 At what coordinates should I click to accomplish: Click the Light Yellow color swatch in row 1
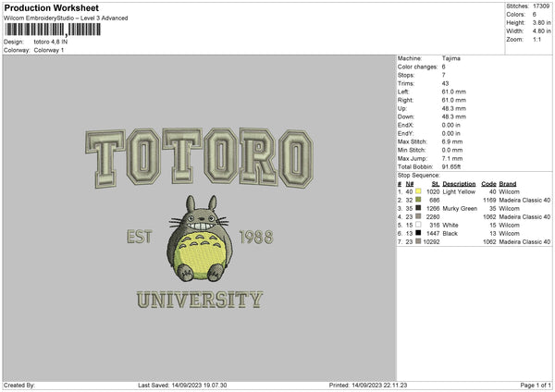(418, 191)
